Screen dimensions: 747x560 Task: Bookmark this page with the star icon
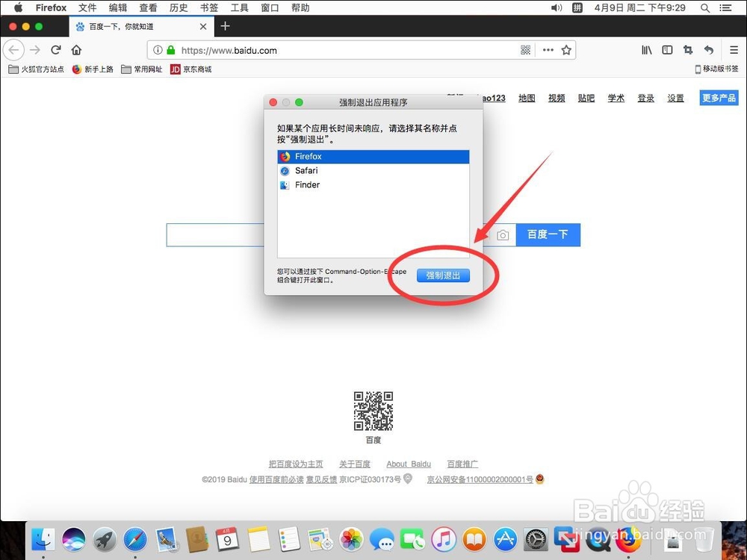pos(566,50)
